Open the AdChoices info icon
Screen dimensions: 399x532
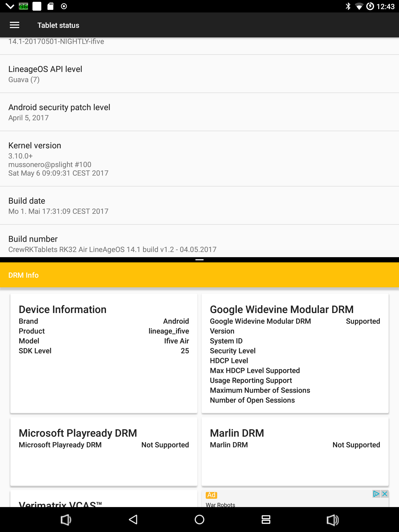point(376,494)
